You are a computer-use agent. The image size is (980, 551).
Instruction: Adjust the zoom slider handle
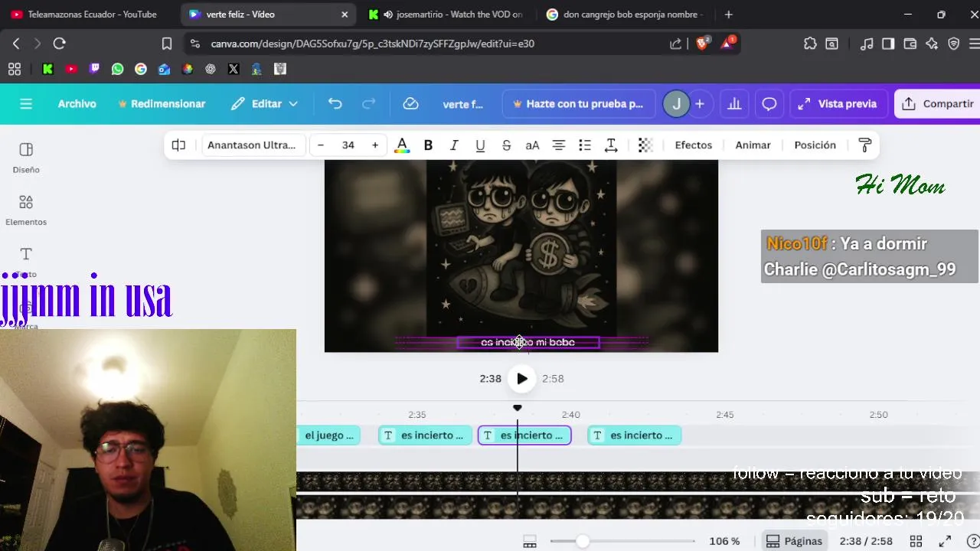click(x=583, y=541)
